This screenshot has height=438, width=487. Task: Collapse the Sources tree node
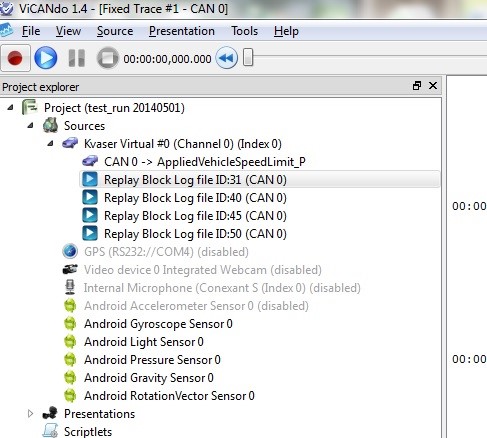(x=31, y=126)
